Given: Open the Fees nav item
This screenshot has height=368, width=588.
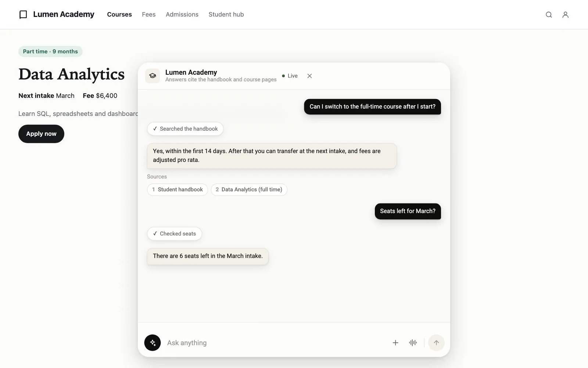Looking at the screenshot, I should click(149, 14).
